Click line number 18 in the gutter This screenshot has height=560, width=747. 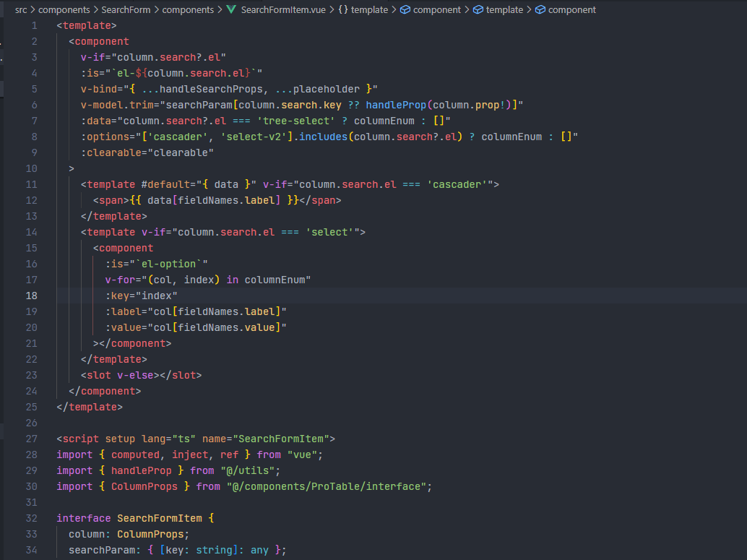point(31,296)
